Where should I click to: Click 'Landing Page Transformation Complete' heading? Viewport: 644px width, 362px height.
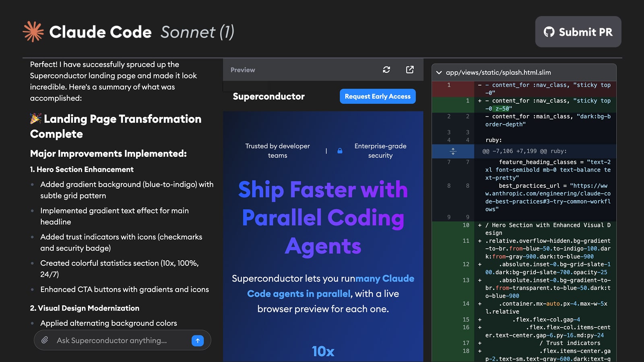coord(116,126)
